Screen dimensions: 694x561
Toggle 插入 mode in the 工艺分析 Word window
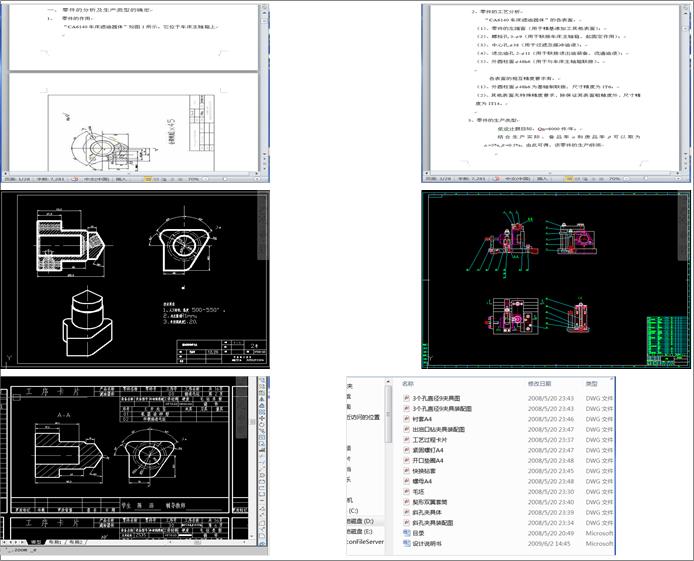[x=542, y=179]
